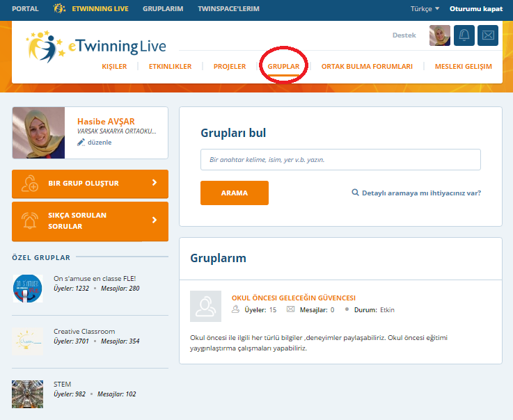Switch to the ETKINLIKLER tab

[170, 66]
